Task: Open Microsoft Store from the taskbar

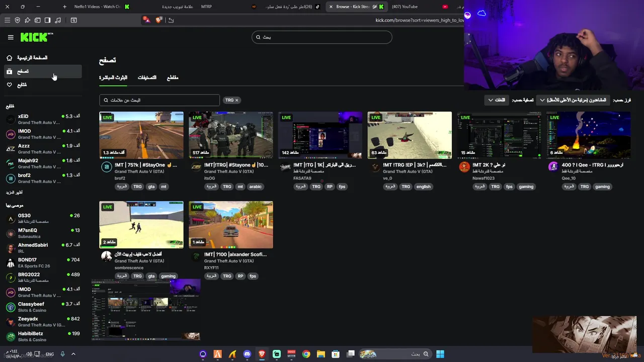Action: 336,354
